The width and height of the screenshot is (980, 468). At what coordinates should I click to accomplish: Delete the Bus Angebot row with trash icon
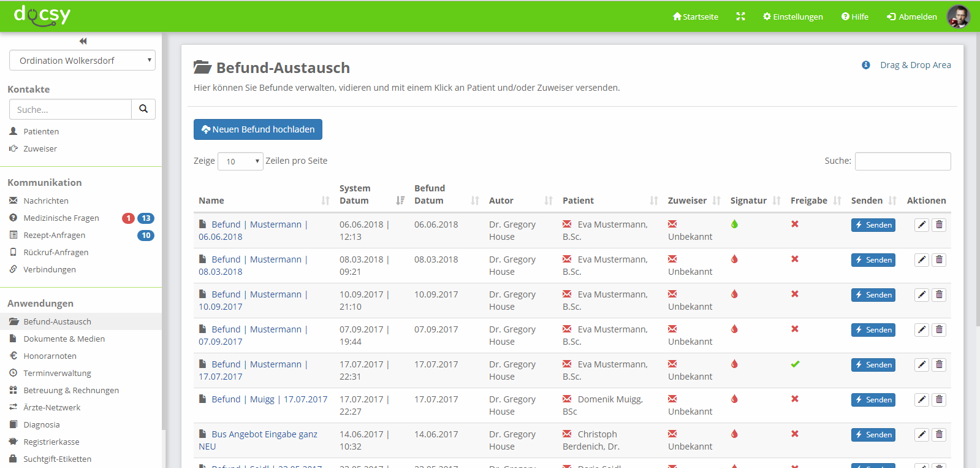(x=939, y=435)
